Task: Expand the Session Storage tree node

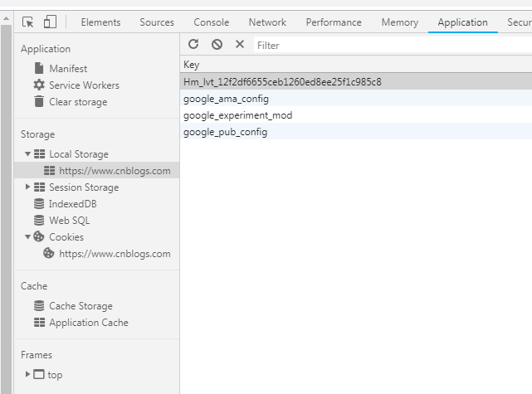Action: [x=28, y=187]
